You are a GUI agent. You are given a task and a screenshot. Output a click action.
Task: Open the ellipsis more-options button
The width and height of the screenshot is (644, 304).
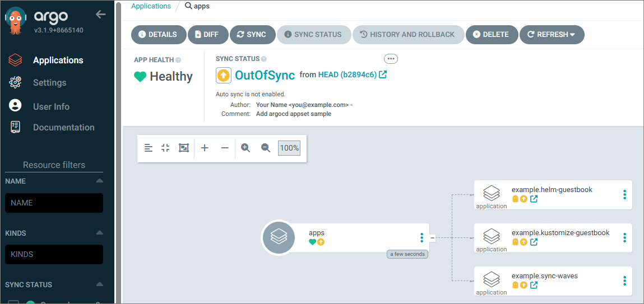[391, 59]
